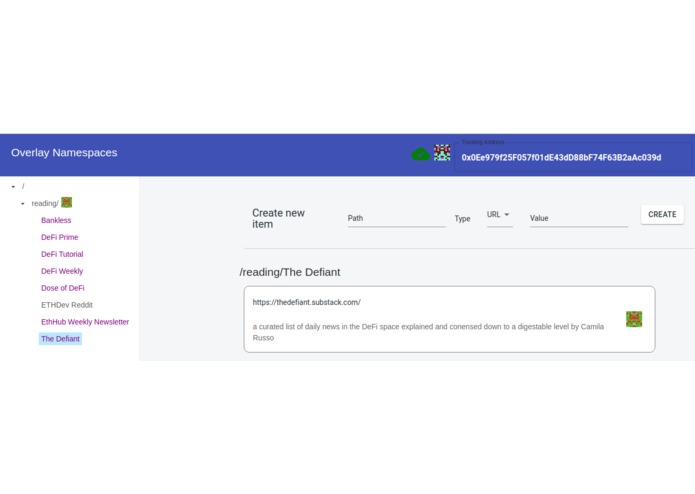Select the reading/ folder label
695x494 pixels.
tap(45, 203)
